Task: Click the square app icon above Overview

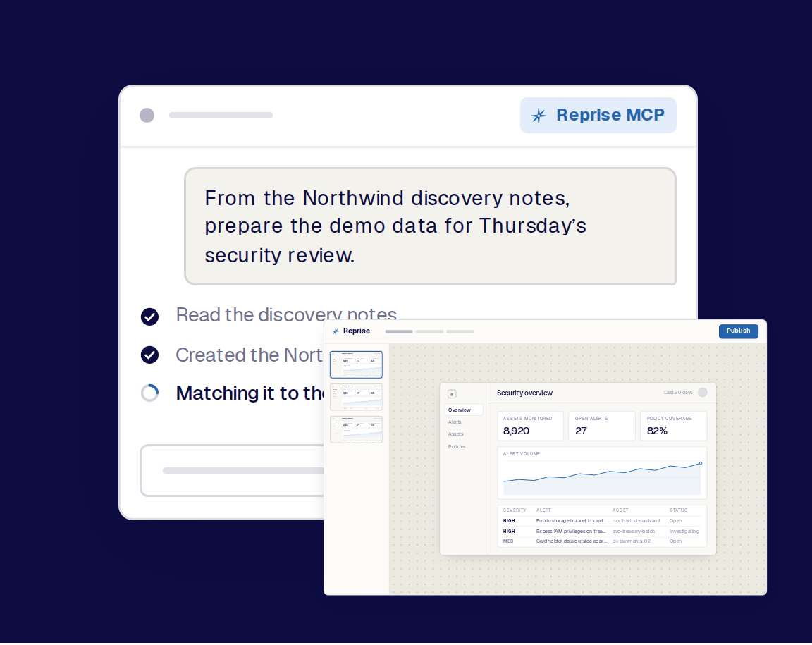Action: pyautogui.click(x=452, y=394)
